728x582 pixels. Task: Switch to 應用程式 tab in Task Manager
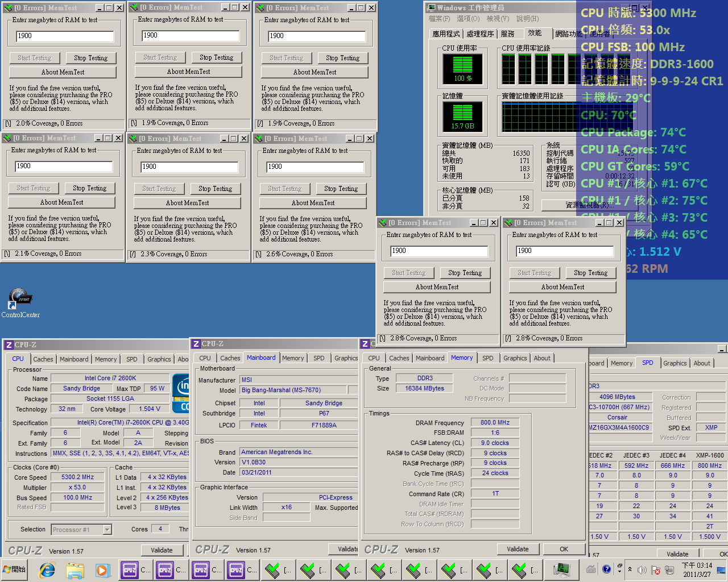coord(446,34)
